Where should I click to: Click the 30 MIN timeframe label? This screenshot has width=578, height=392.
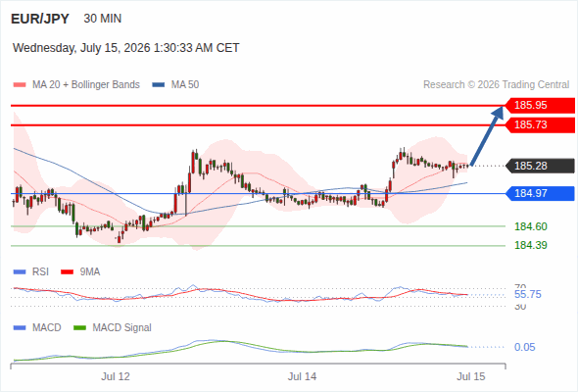click(x=103, y=19)
